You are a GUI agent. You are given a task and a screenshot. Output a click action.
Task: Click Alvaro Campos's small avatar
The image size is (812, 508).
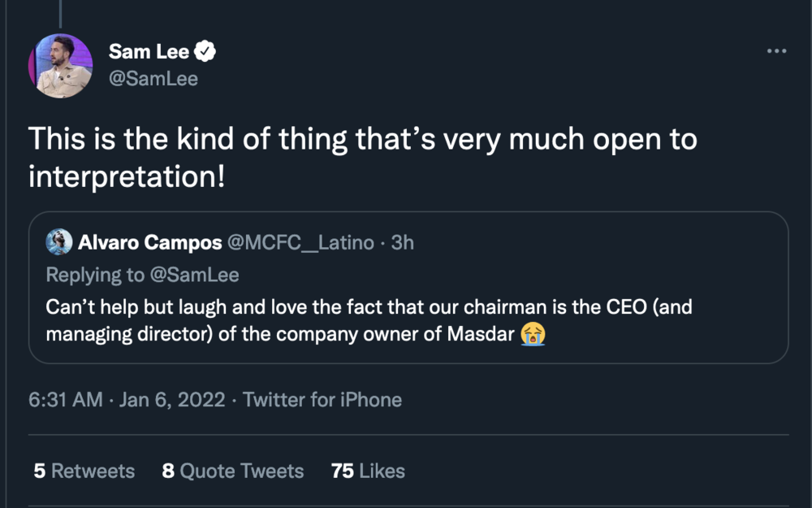point(59,242)
